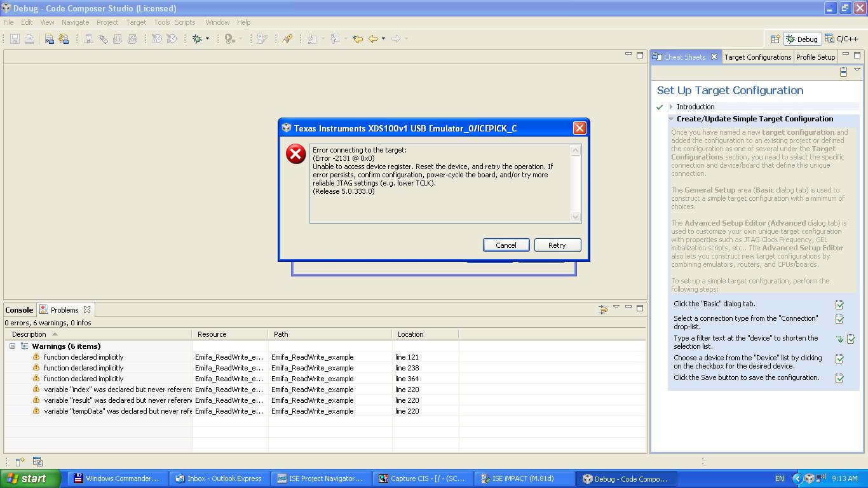The width and height of the screenshot is (868, 488).
Task: Open the Navigate menu
Action: coord(75,22)
